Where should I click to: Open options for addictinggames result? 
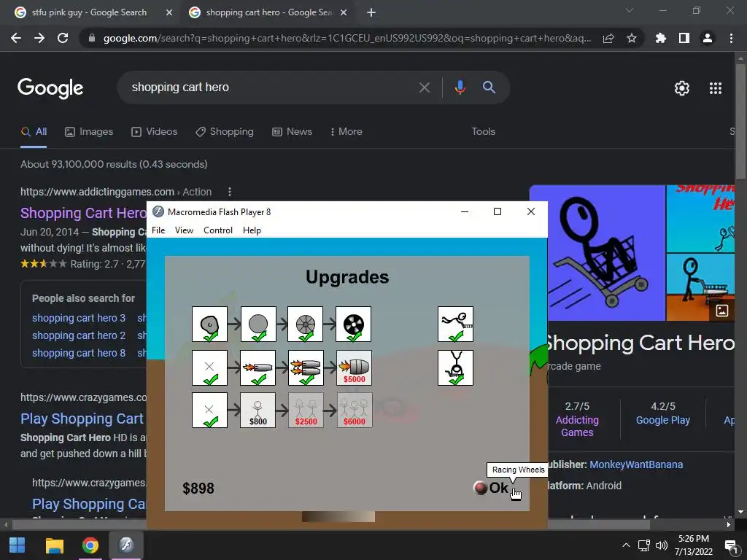[x=230, y=192]
